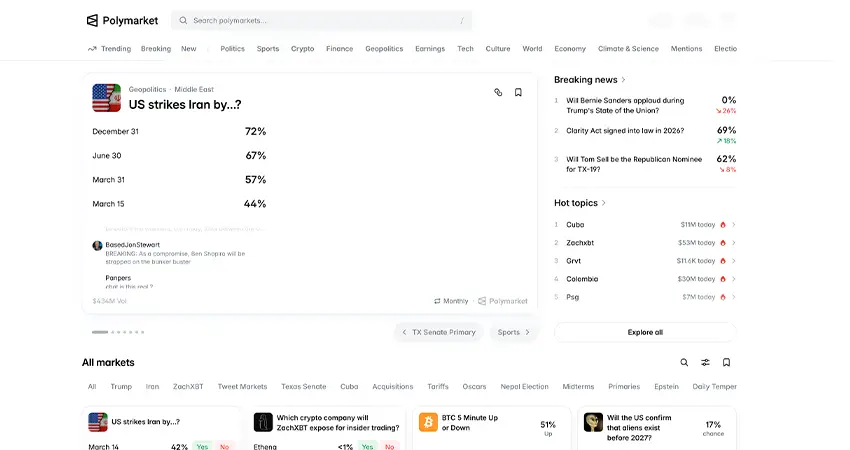Click the Trending arrow icon in navigation
The image size is (850, 450).
click(92, 48)
